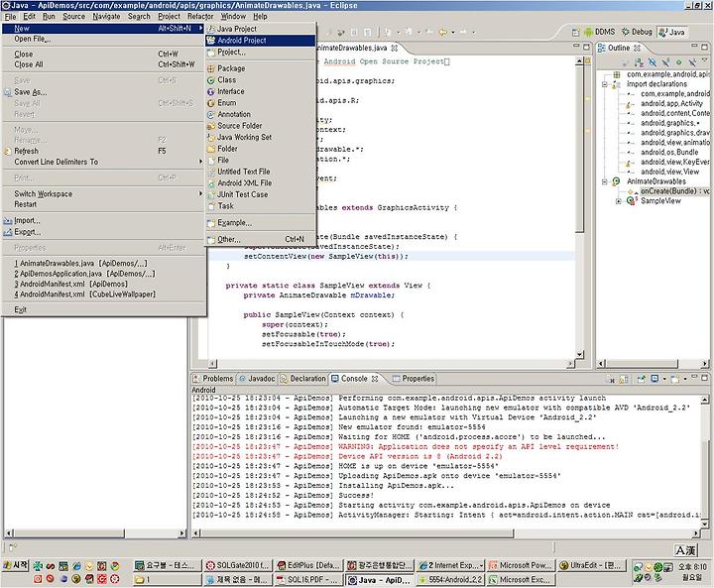This screenshot has width=714, height=588.
Task: Toggle Hide Fields in Outline toolbar
Action: (653, 62)
